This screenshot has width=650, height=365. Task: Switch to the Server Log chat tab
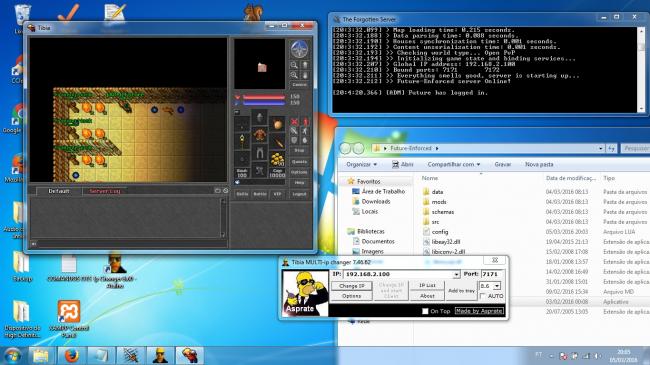pos(104,191)
